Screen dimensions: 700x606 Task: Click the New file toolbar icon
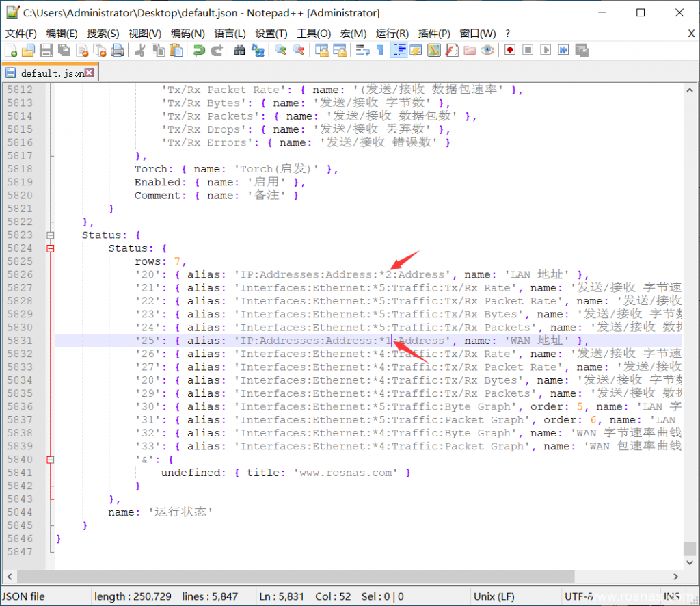pos(11,50)
